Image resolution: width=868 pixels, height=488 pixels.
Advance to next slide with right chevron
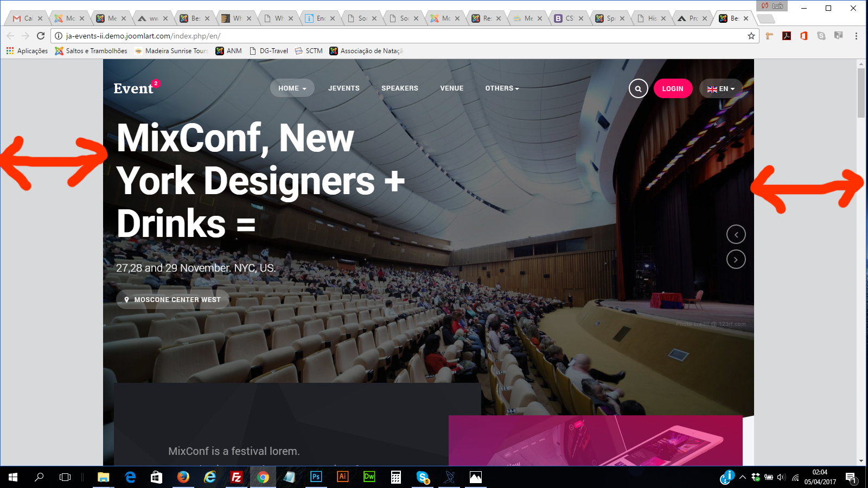coord(736,260)
